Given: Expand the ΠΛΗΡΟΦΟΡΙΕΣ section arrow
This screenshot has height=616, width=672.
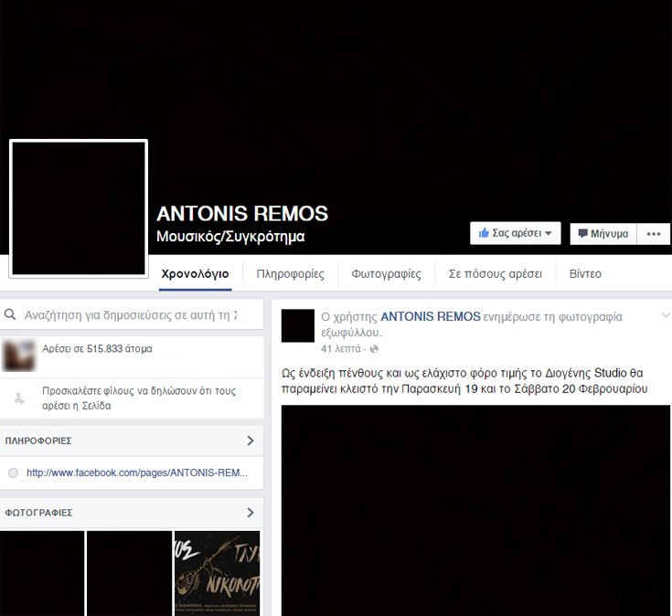Looking at the screenshot, I should coord(251,441).
